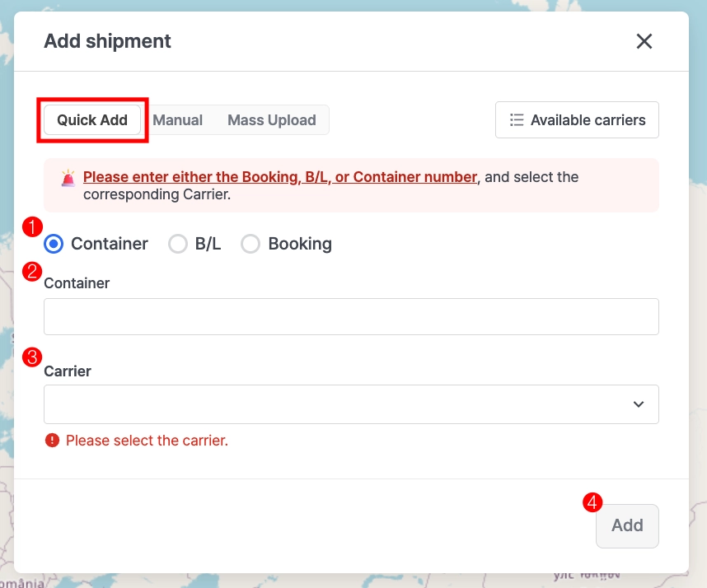Click the red error icon by carrier warning
This screenshot has width=707, height=588.
(53, 441)
